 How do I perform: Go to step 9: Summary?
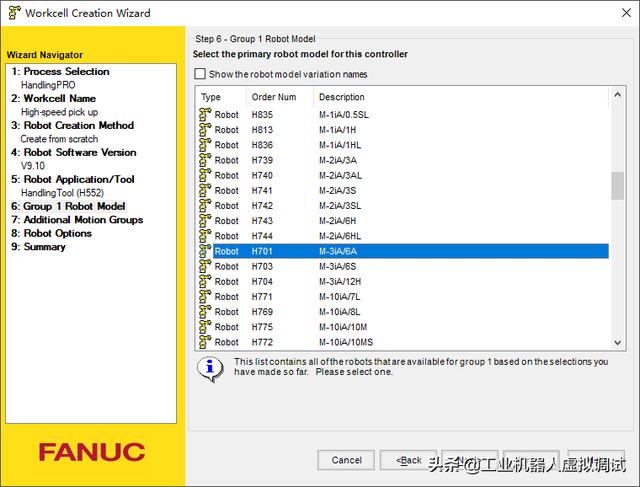point(38,247)
